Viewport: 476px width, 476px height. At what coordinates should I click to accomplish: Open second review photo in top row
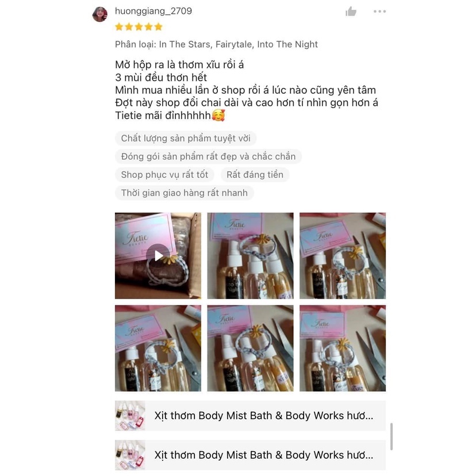pyautogui.click(x=250, y=256)
